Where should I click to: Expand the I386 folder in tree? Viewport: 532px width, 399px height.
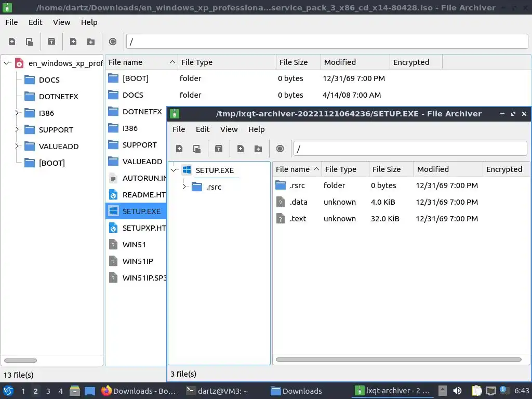tap(17, 113)
